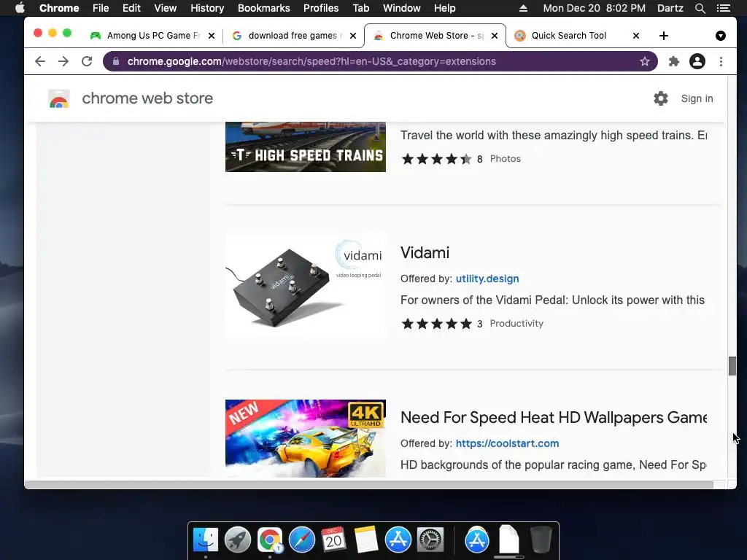The height and width of the screenshot is (560, 747).
Task: Click the eject icon in menu bar
Action: [523, 8]
